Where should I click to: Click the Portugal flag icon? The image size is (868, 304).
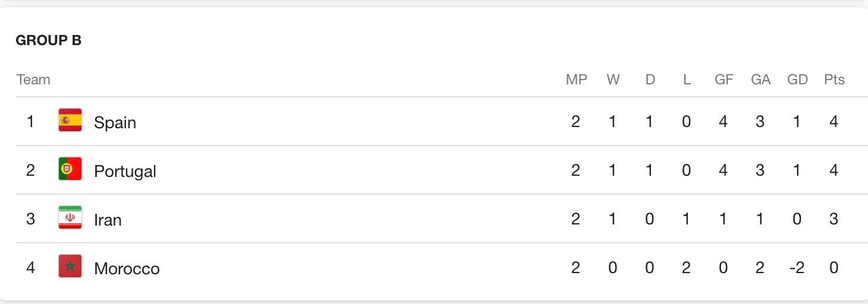[70, 169]
